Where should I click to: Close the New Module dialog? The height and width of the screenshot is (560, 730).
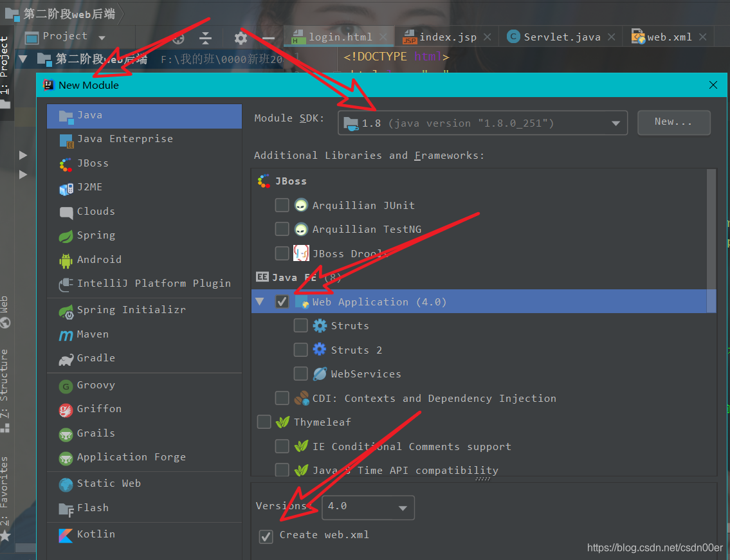(x=713, y=85)
